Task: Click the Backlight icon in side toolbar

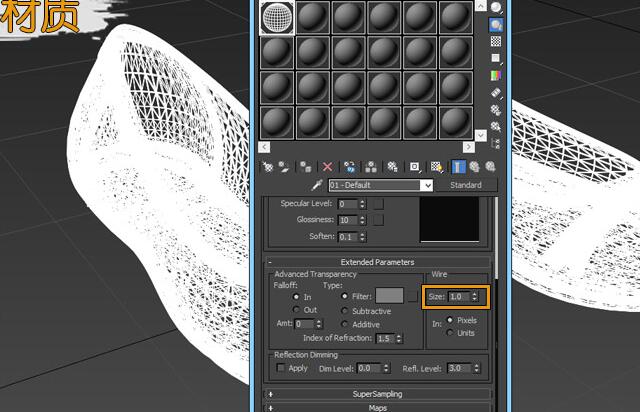Action: pos(496,25)
